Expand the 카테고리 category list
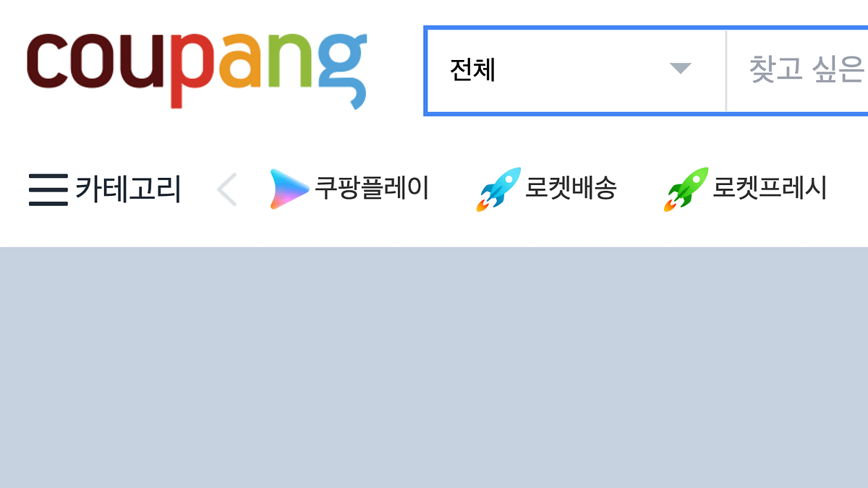Screen dimensions: 868x488 [105, 189]
